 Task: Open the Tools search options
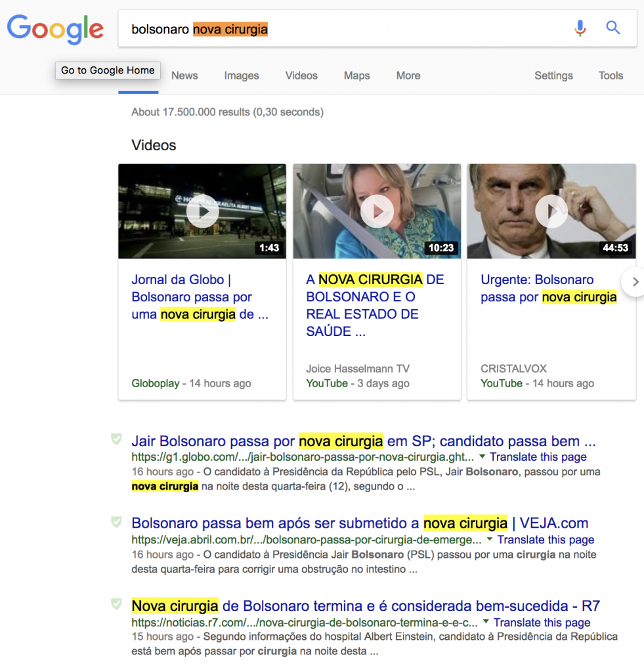point(611,75)
